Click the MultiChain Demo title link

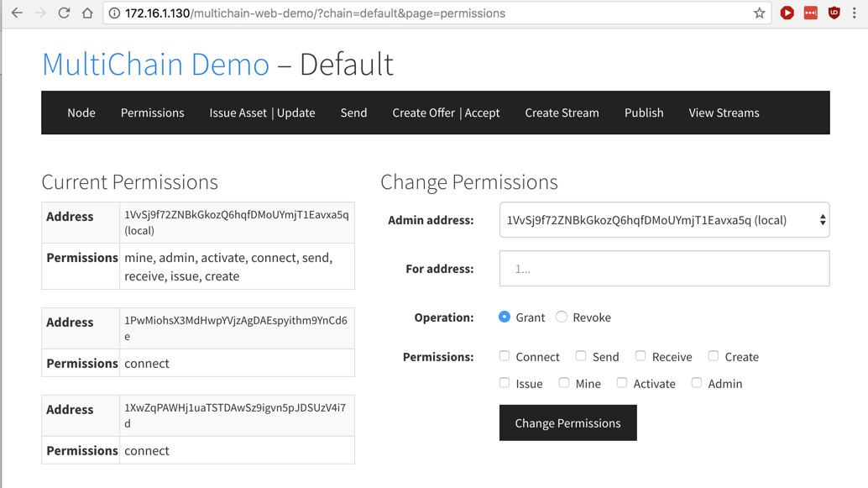155,65
